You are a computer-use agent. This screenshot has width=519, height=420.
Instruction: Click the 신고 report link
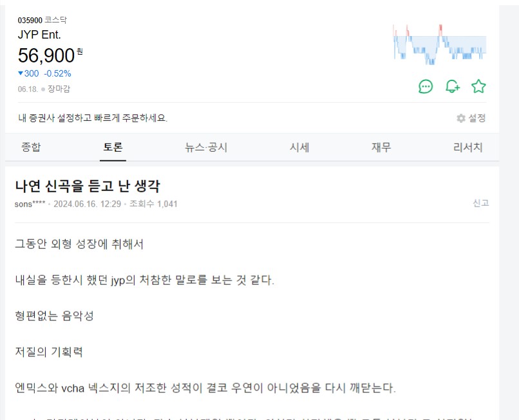[480, 203]
